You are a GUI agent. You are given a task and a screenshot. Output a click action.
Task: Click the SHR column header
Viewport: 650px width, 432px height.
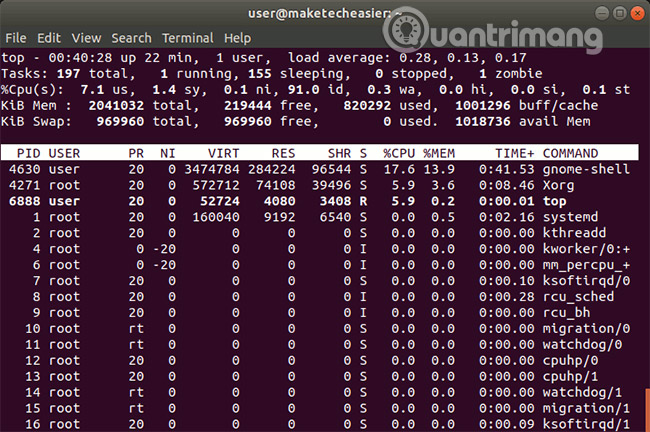[340, 153]
